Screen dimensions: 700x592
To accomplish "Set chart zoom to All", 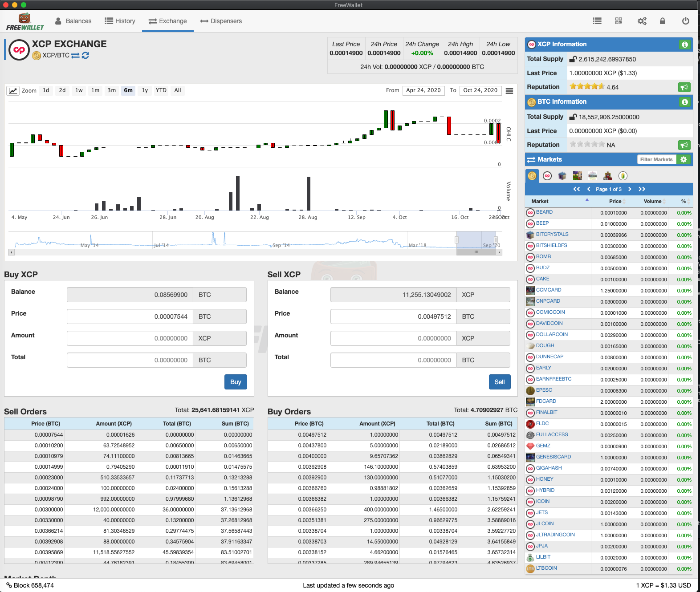I will [x=178, y=90].
